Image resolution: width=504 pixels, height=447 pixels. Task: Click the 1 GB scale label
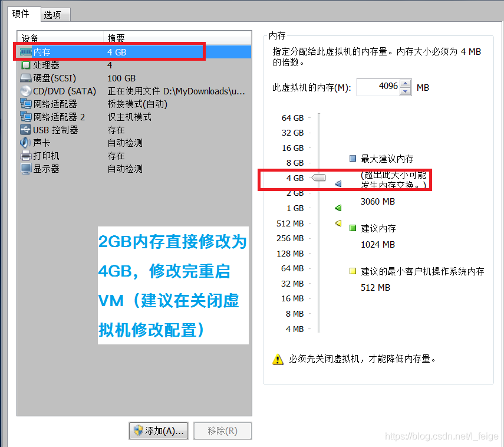(x=295, y=208)
